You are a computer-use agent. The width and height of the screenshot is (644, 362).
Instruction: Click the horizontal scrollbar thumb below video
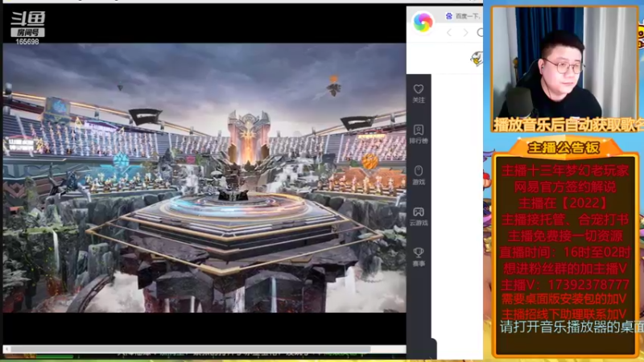[191, 349]
